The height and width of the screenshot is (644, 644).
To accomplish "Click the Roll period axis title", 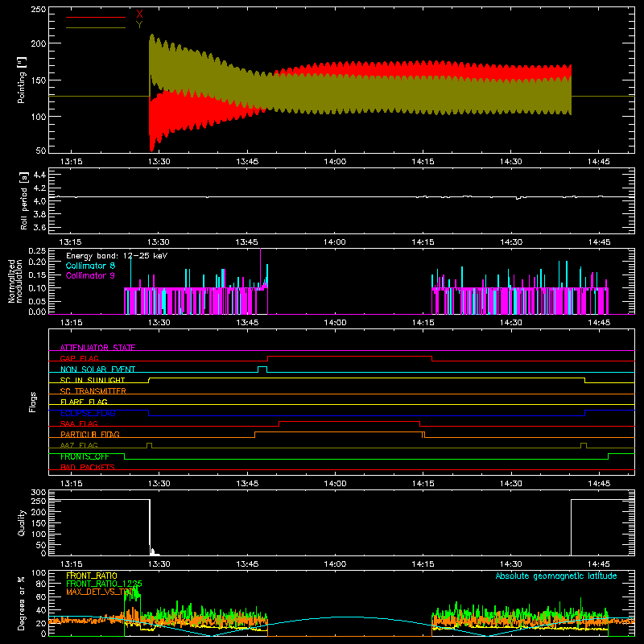I will point(23,200).
